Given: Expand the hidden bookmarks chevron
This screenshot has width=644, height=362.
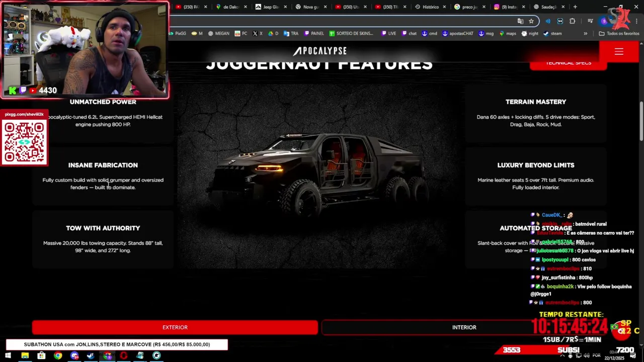Looking at the screenshot, I should point(585,34).
